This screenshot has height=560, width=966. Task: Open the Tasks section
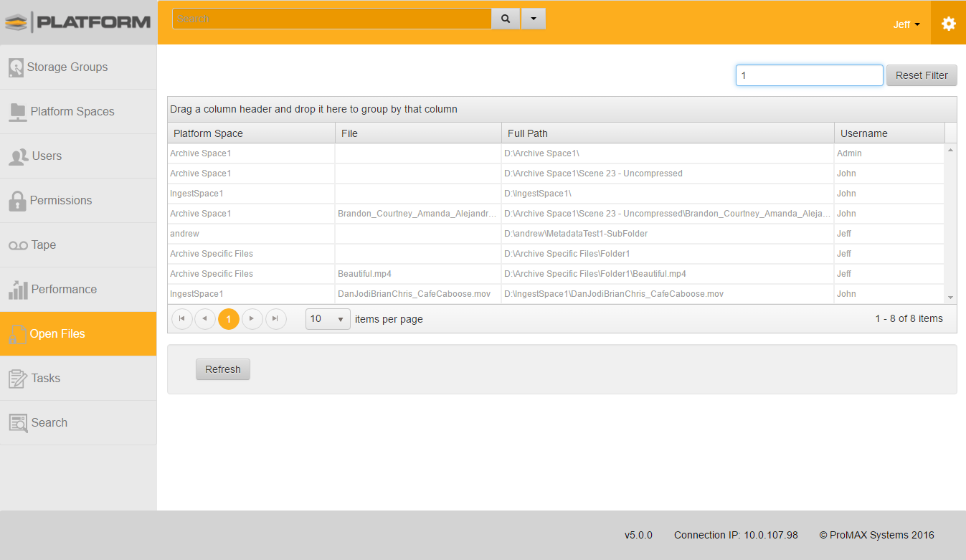click(78, 379)
